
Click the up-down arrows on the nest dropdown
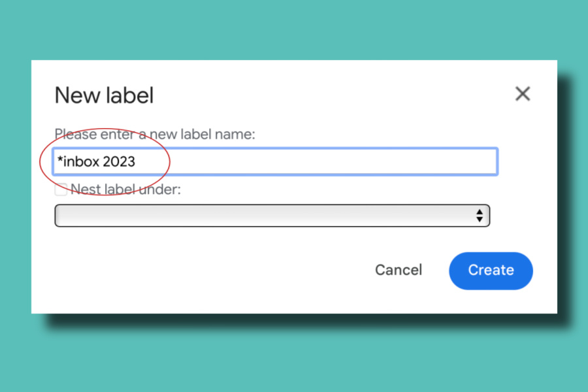tap(480, 216)
